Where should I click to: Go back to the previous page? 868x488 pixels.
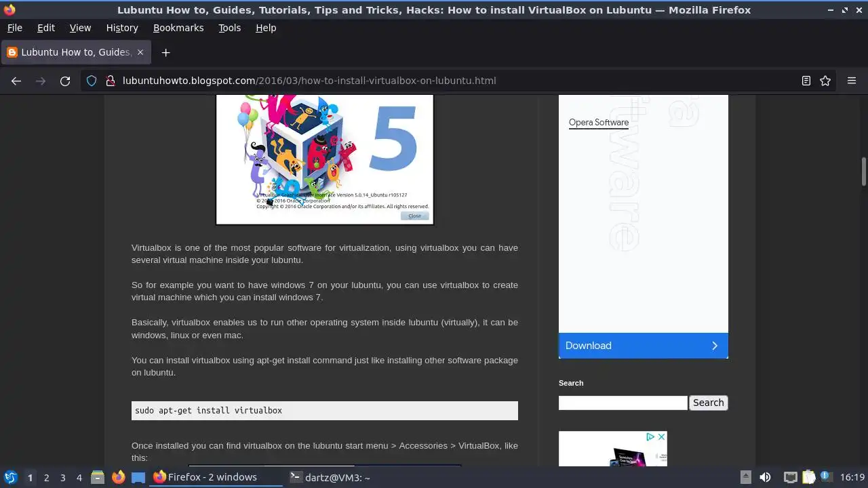[16, 81]
